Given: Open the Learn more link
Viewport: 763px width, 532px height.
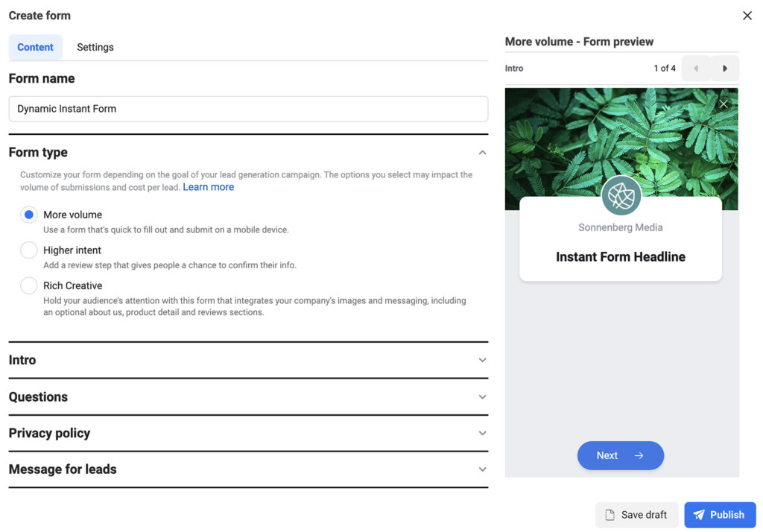Looking at the screenshot, I should (x=208, y=187).
